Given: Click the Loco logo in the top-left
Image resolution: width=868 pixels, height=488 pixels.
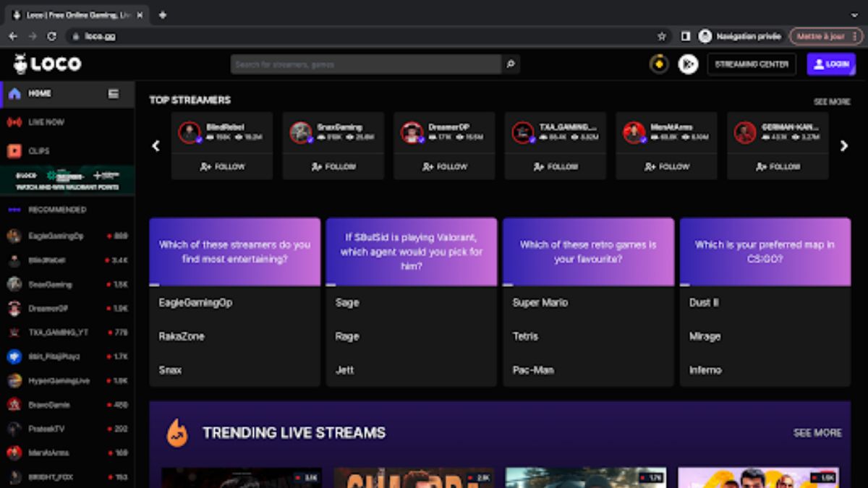Looking at the screenshot, I should click(45, 64).
